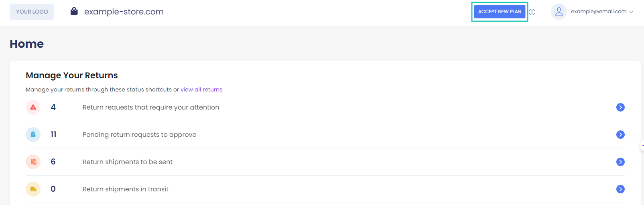This screenshot has height=205, width=644.
Task: Click the user avatar icon
Action: (559, 12)
